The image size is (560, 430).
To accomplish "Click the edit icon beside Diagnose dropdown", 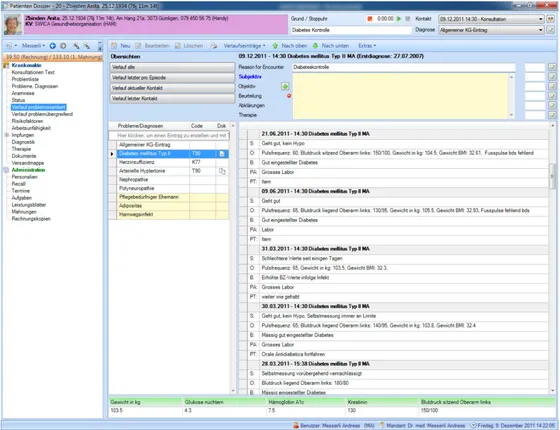I will [x=551, y=30].
